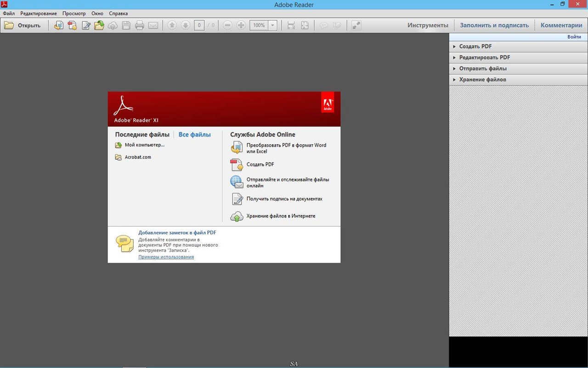Click the print icon in toolbar
588x368 pixels.
coord(140,25)
